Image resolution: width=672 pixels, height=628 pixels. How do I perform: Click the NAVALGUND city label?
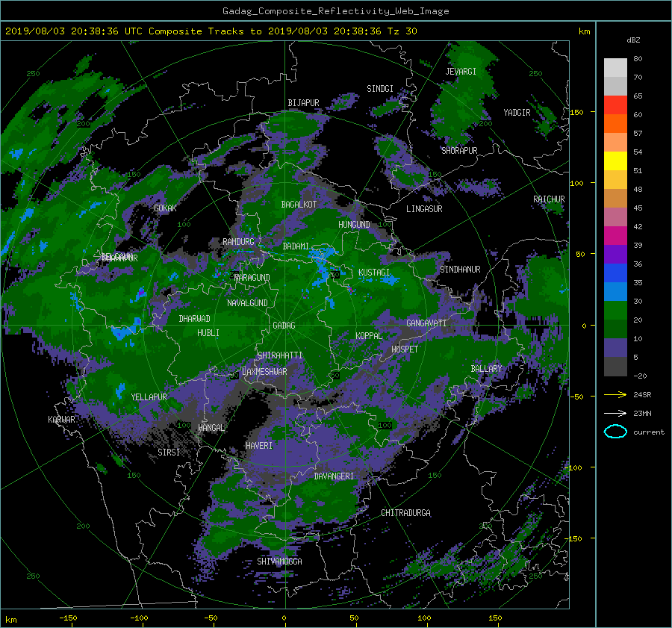pos(247,303)
